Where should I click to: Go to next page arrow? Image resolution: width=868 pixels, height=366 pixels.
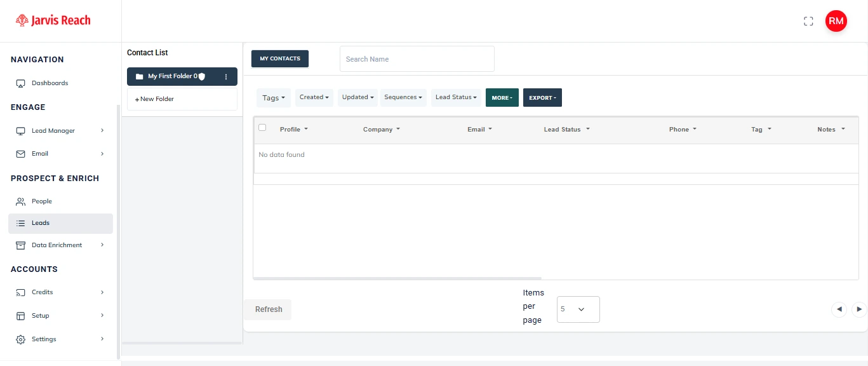(859, 309)
